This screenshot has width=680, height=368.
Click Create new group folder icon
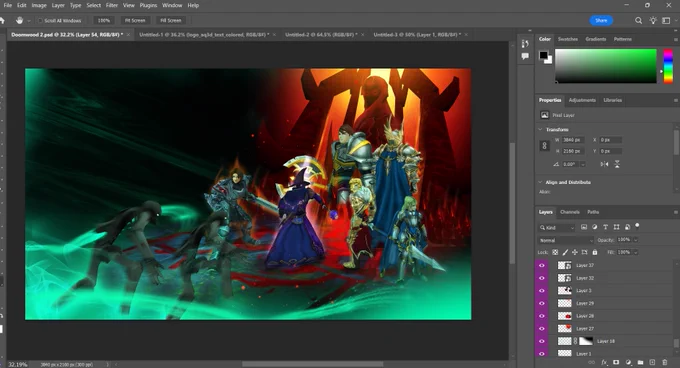tap(641, 362)
